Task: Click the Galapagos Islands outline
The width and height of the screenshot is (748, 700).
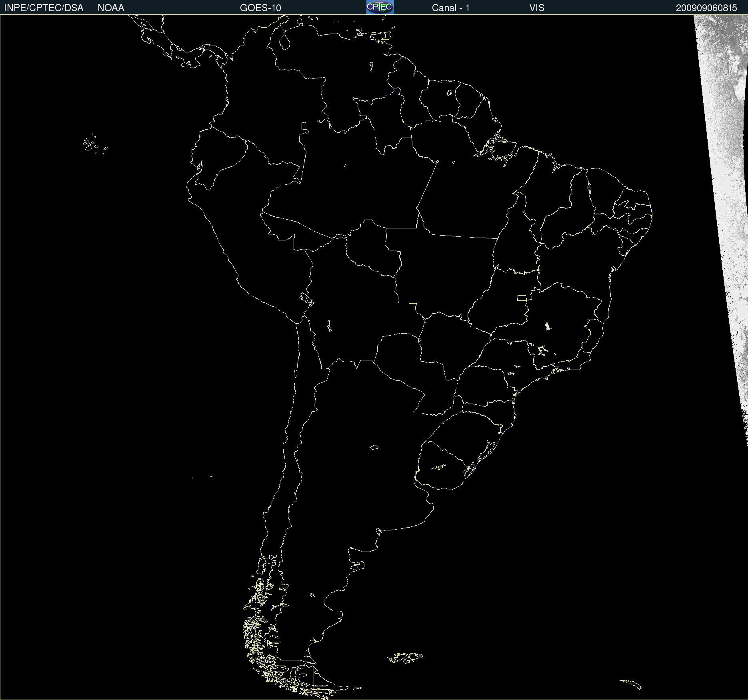Action: coord(95,144)
